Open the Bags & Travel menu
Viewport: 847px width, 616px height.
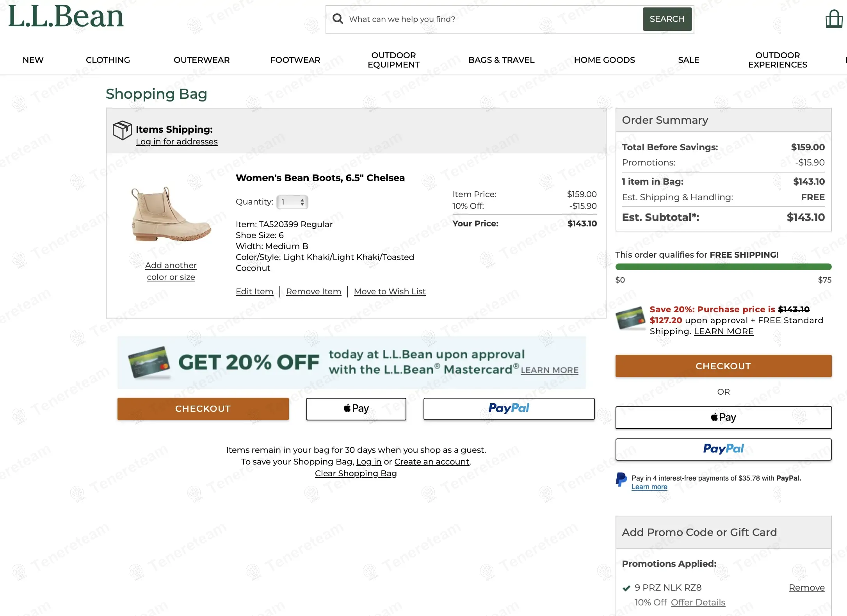[501, 60]
